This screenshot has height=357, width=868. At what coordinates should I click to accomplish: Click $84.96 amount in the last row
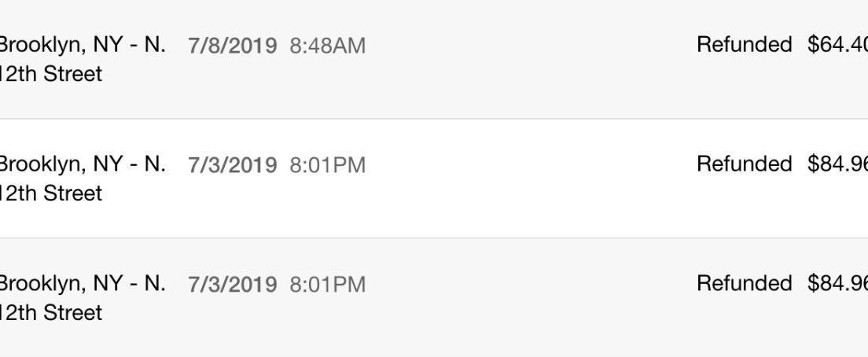pyautogui.click(x=837, y=283)
